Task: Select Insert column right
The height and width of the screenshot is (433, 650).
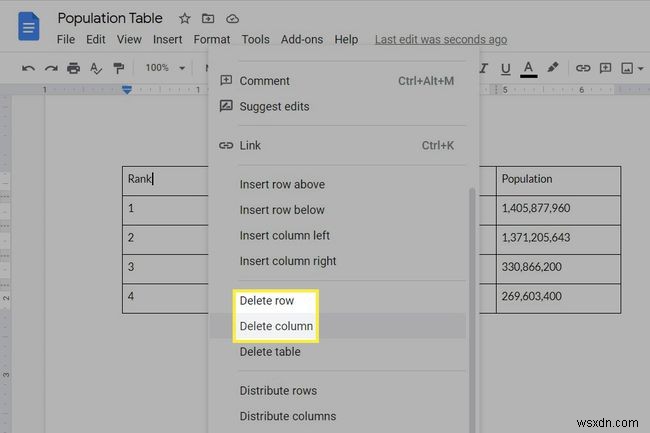Action: point(337,261)
